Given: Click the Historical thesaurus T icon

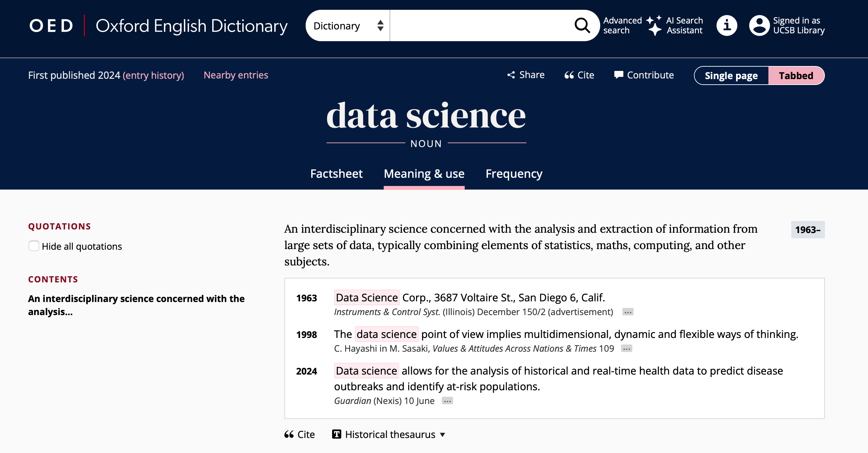Looking at the screenshot, I should click(x=337, y=434).
